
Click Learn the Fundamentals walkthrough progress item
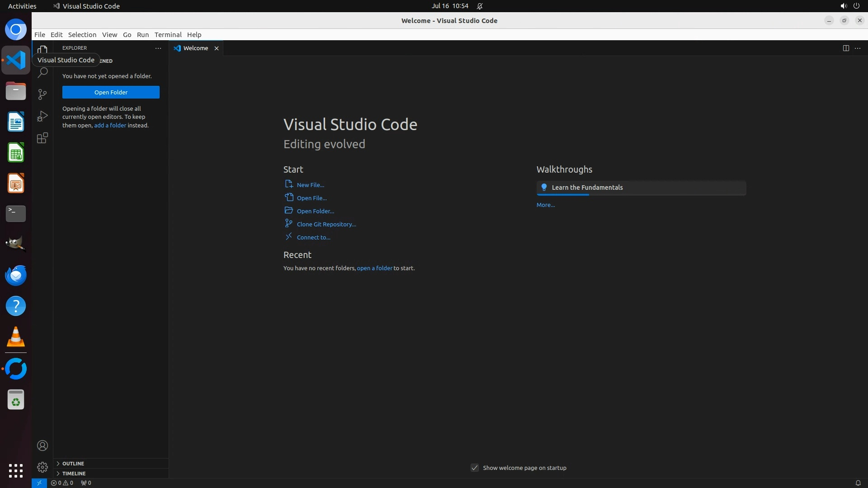pyautogui.click(x=641, y=188)
